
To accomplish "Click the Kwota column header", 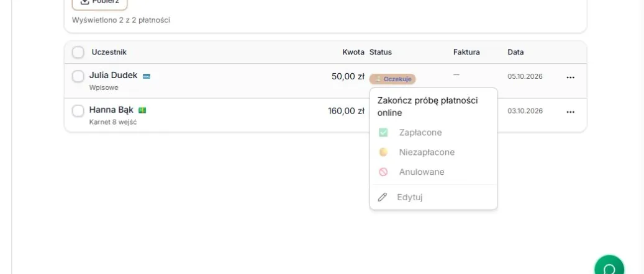I will (353, 52).
